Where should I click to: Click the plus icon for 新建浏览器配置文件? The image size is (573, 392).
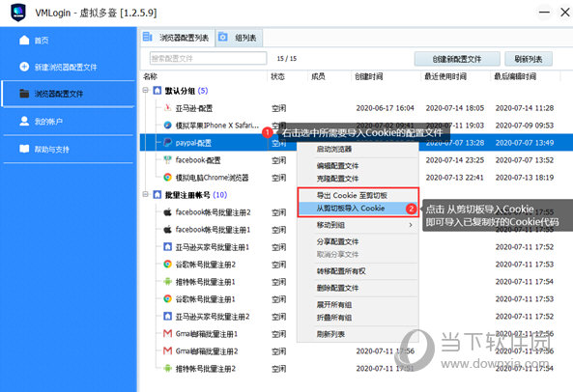click(24, 67)
